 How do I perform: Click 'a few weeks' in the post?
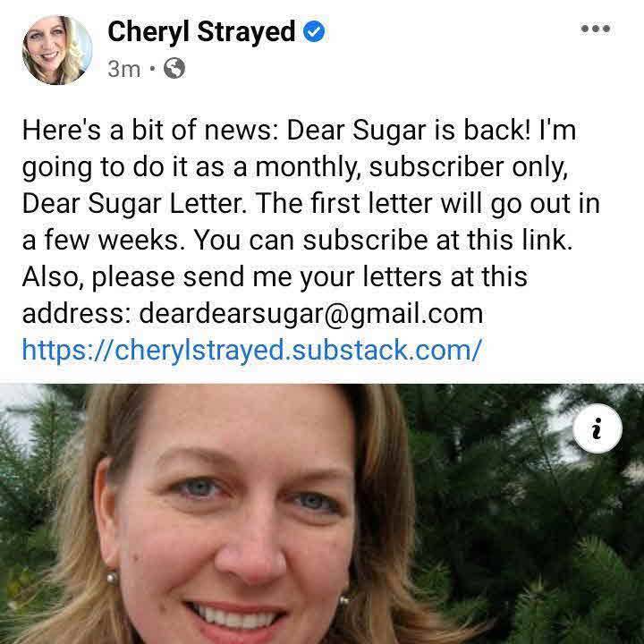104,240
